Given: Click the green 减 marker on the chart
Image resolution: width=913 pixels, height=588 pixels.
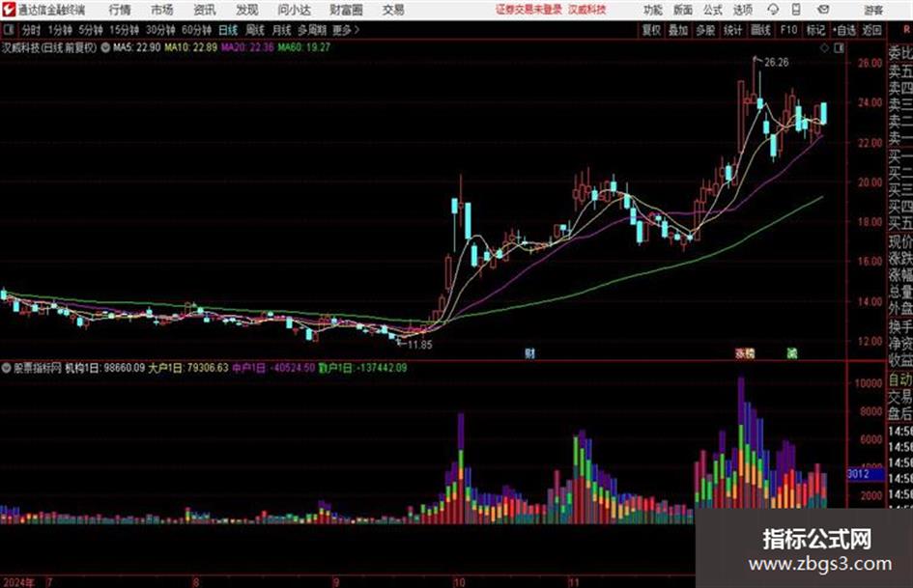Looking at the screenshot, I should (792, 352).
